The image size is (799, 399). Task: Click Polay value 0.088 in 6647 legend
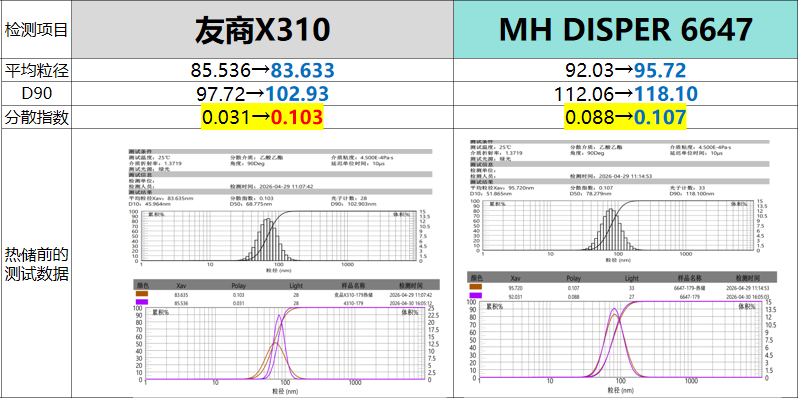(x=573, y=296)
